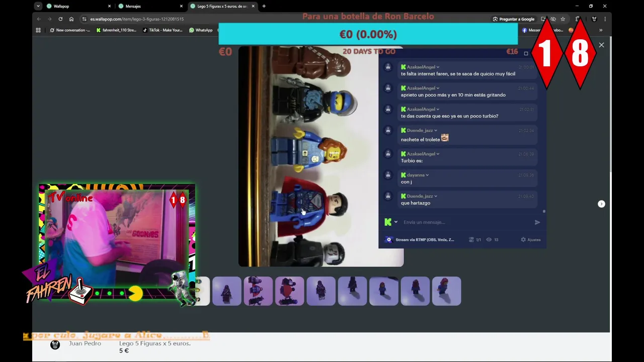Expand Duende_jazz menu on 'que hartazgo' message
Viewport: 644px width, 362px height.
pyautogui.click(x=436, y=196)
